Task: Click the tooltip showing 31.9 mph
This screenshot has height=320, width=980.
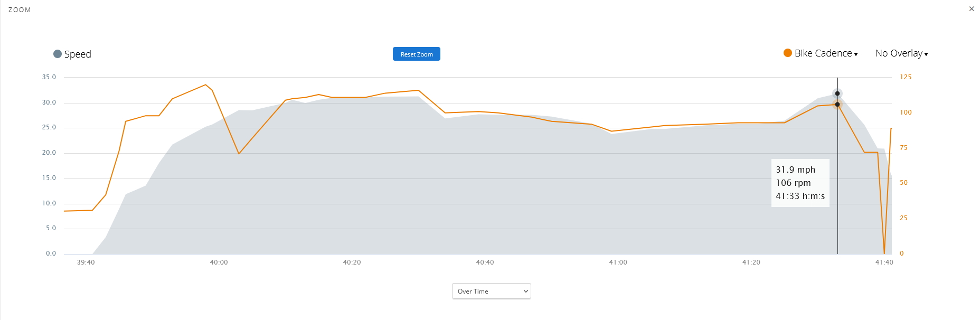Action: (800, 183)
